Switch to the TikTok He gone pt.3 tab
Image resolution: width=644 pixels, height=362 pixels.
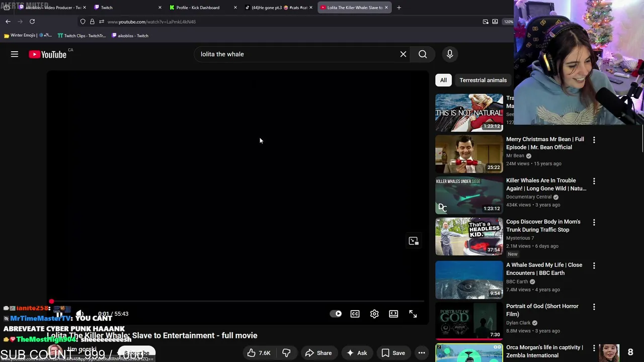pyautogui.click(x=278, y=8)
